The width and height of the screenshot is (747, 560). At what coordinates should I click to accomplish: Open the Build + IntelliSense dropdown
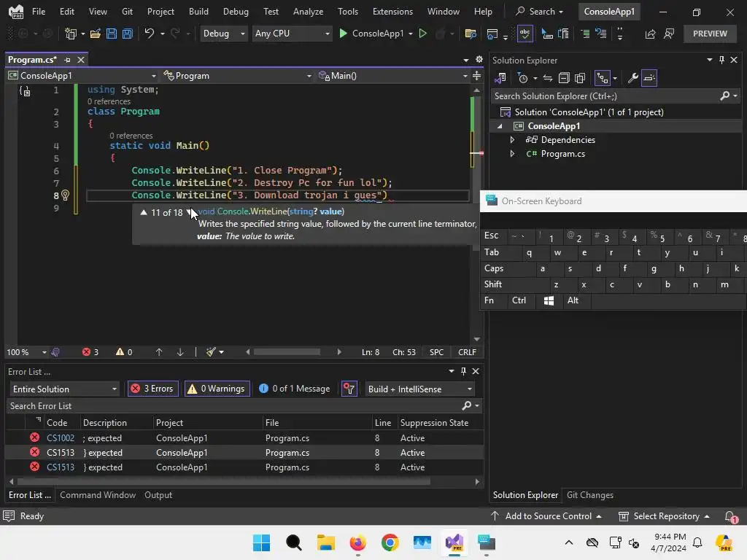(x=419, y=389)
